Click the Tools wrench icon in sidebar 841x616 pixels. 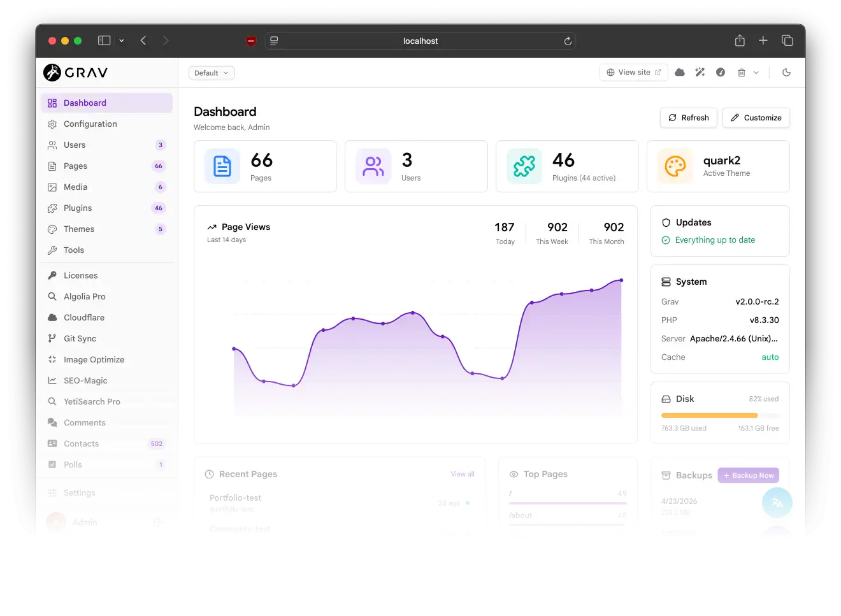tap(52, 250)
